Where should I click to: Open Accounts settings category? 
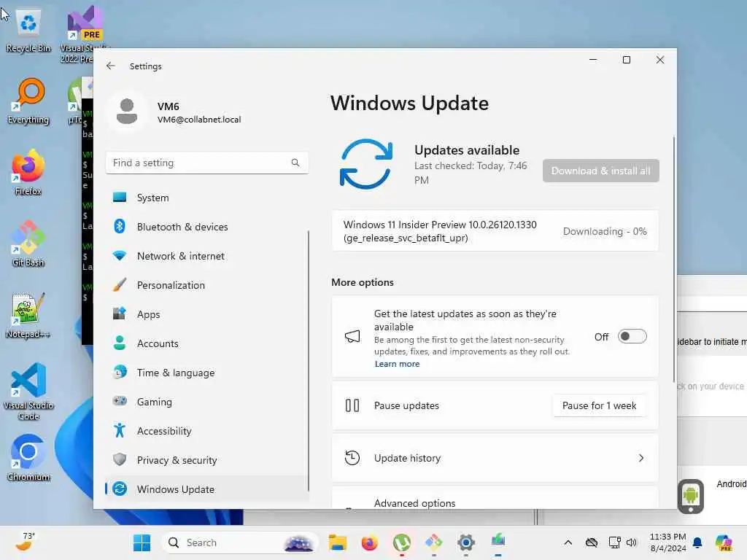(206, 343)
